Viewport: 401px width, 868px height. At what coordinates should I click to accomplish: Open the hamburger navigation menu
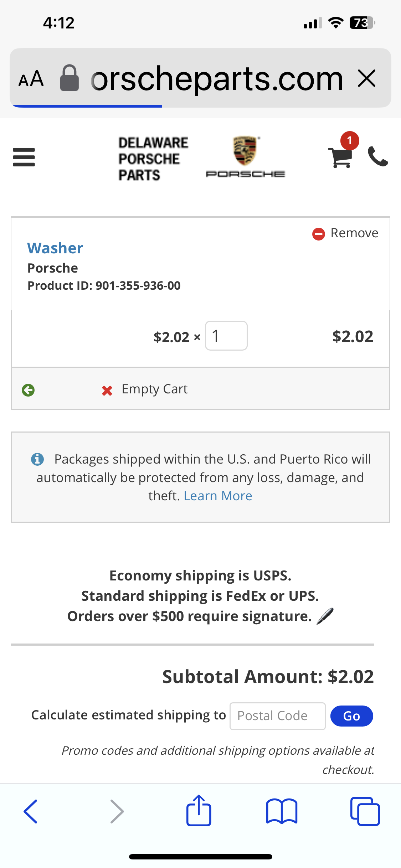coord(24,157)
